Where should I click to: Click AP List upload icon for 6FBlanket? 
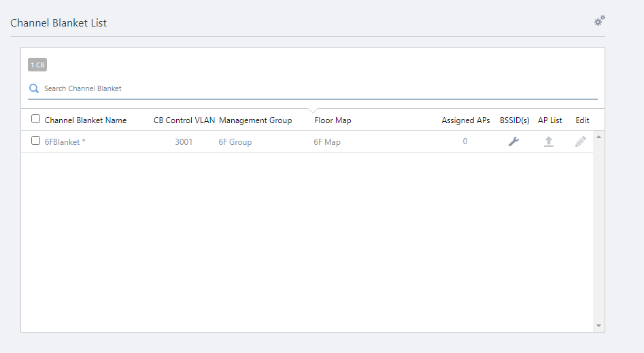[549, 141]
